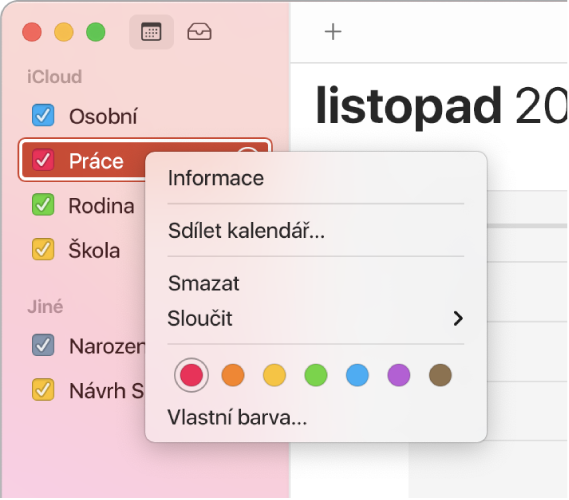
Task: Pick the purple color swatch
Action: point(399,375)
